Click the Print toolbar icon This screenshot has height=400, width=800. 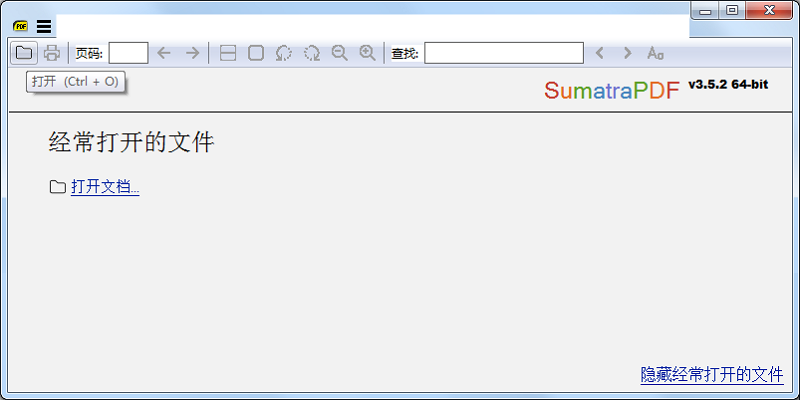tap(51, 53)
